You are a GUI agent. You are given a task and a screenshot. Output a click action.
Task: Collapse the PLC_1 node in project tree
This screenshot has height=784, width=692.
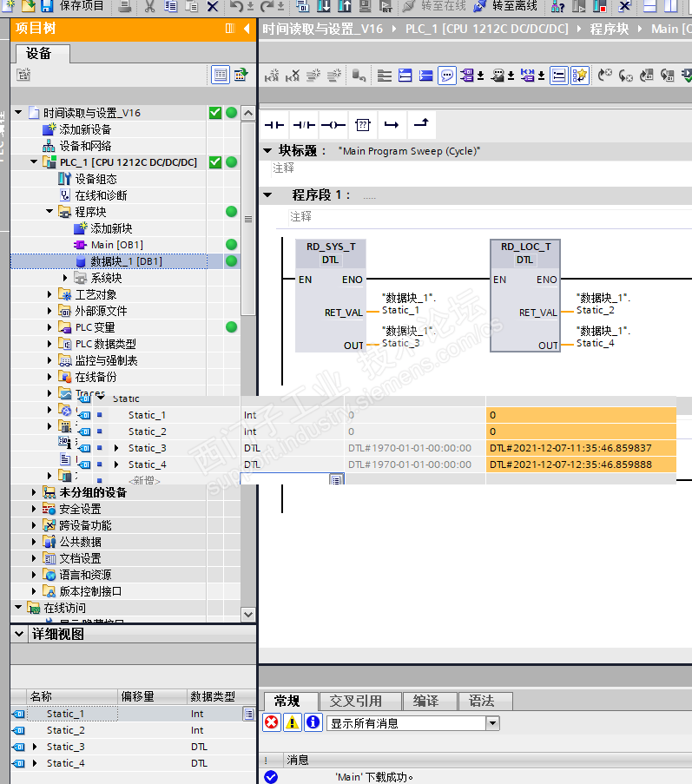tap(34, 162)
